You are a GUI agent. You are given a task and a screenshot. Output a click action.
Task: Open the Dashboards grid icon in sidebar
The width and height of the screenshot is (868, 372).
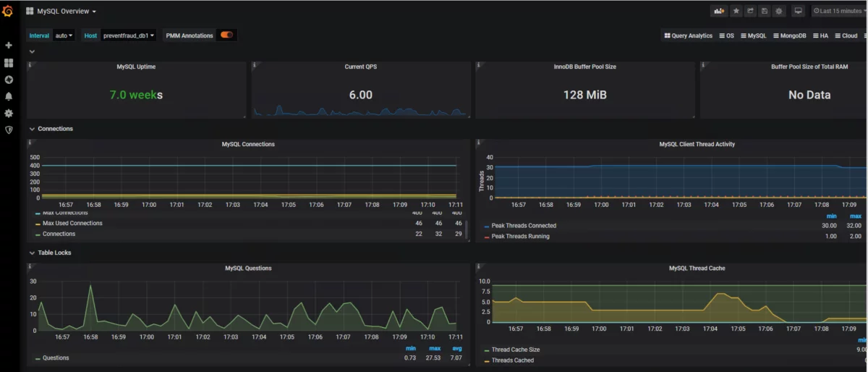pyautogui.click(x=9, y=63)
